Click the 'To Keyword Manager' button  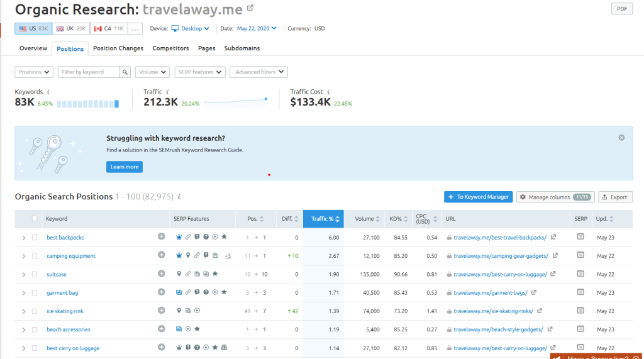point(478,197)
